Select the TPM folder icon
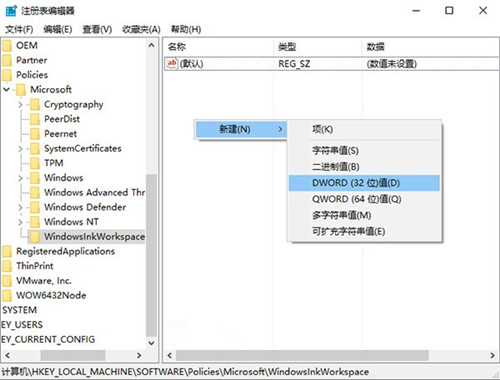 tap(35, 163)
